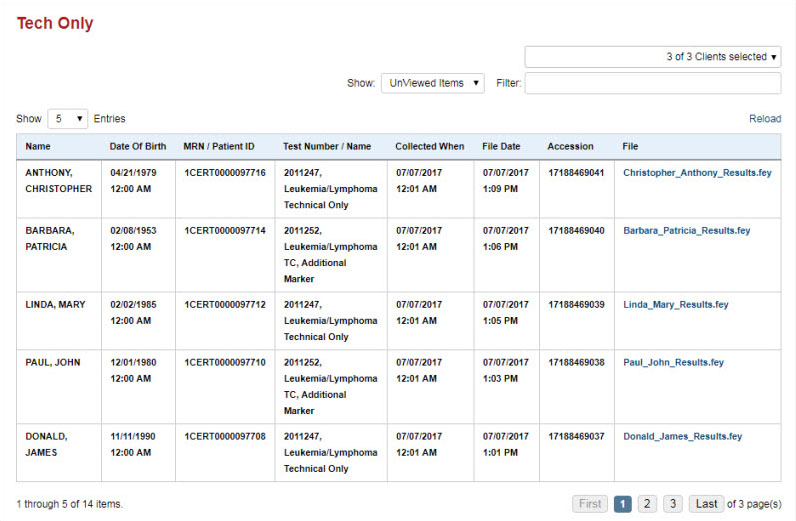796x521 pixels.
Task: Open Donald_James_Results.fey file
Action: tap(682, 436)
